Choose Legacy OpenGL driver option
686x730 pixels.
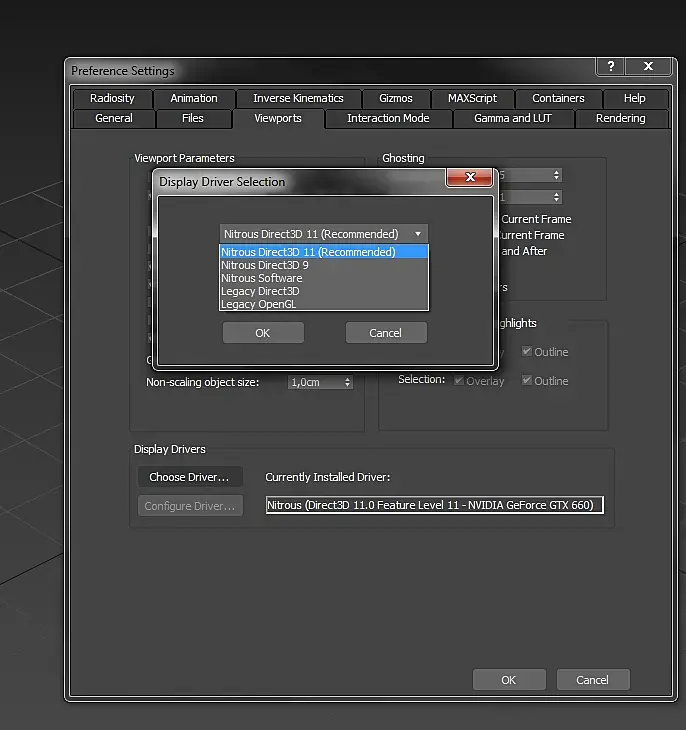[x=324, y=304]
